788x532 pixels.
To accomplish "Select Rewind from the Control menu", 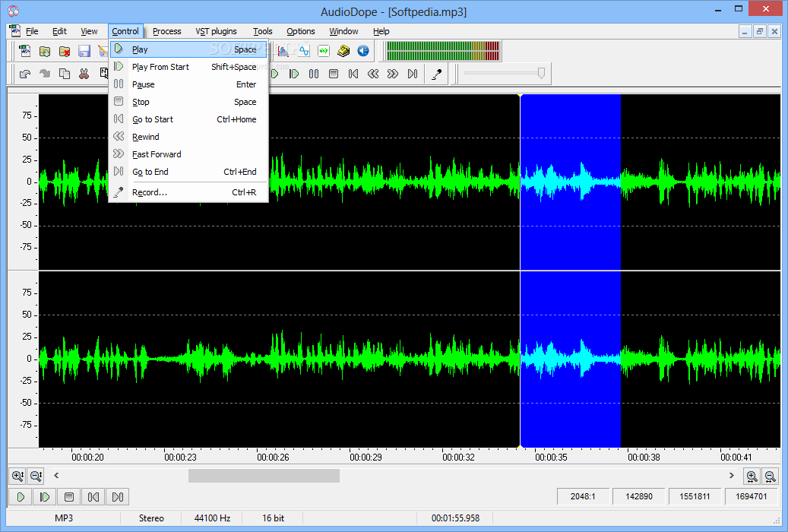I will (x=188, y=137).
